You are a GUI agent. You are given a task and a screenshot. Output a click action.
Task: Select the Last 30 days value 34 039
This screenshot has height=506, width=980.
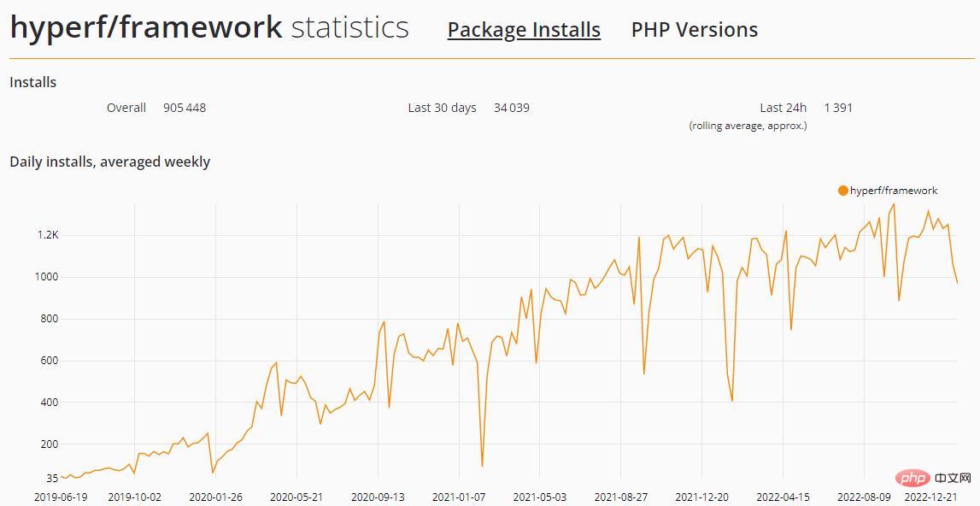pyautogui.click(x=511, y=108)
